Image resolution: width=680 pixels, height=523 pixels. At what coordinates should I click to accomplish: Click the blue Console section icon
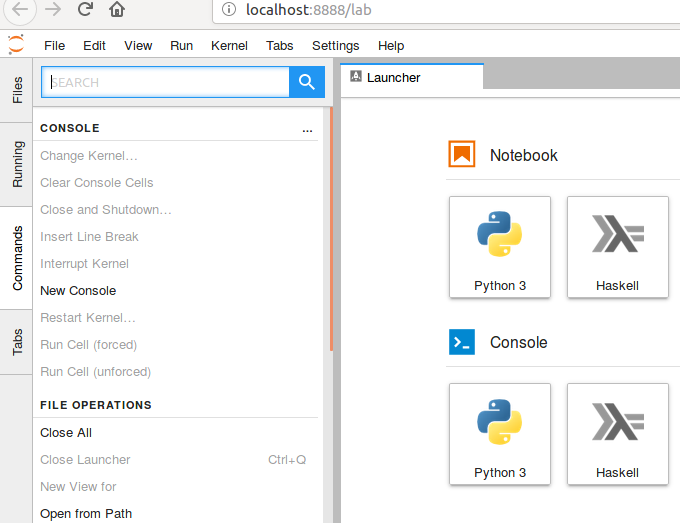pos(461,342)
